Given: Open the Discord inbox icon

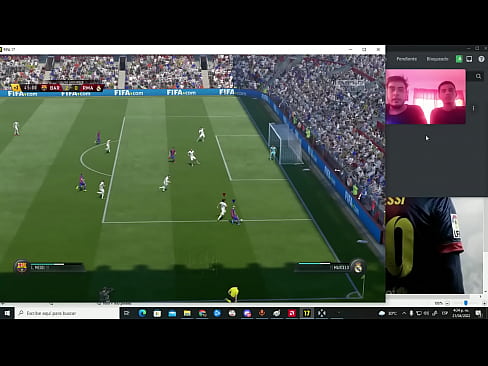Looking at the screenshot, I should (469, 59).
